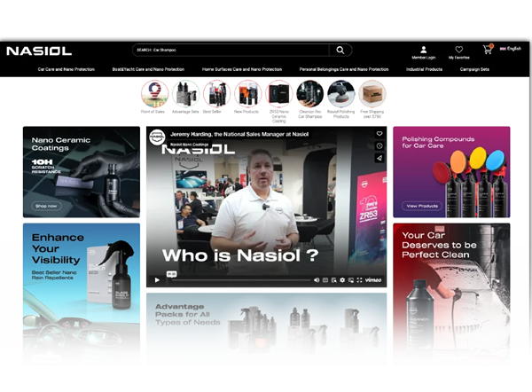This screenshot has height=392, width=532.
Task: Open Boat&Yacht Care and Nano Protection menu
Action: (148, 69)
